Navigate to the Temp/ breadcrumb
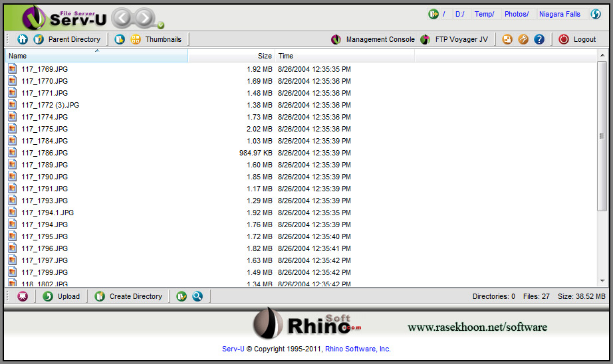 485,14
